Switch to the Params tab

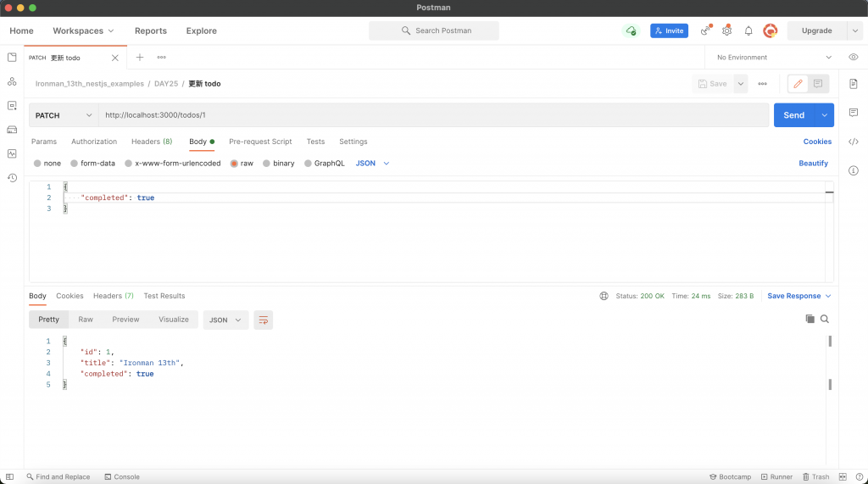pos(44,142)
